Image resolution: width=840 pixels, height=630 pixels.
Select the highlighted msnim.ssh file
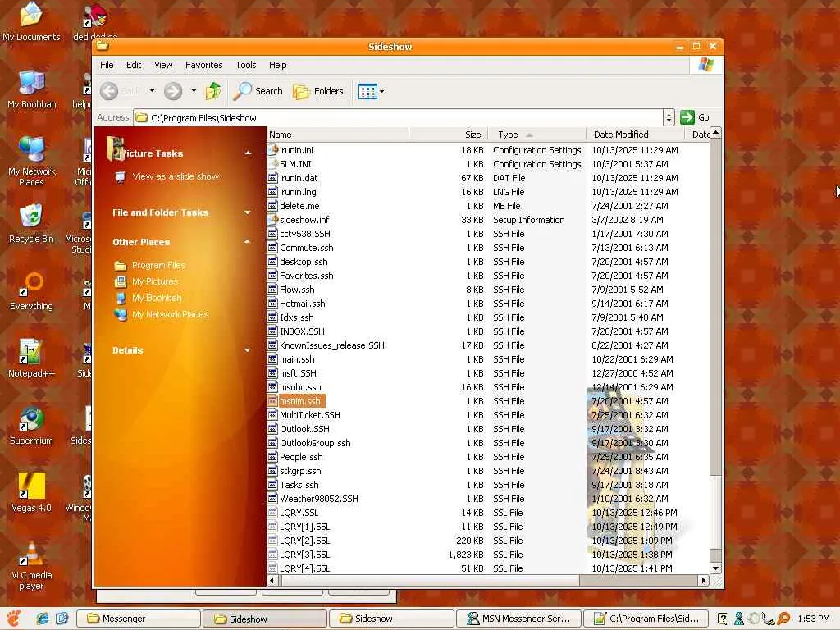[x=300, y=401]
